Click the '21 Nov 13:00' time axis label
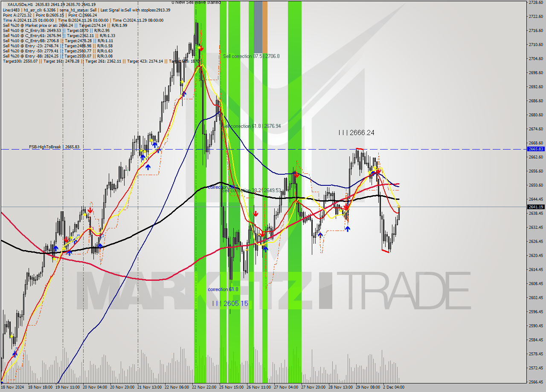The width and height of the screenshot is (546, 392). (x=150, y=387)
